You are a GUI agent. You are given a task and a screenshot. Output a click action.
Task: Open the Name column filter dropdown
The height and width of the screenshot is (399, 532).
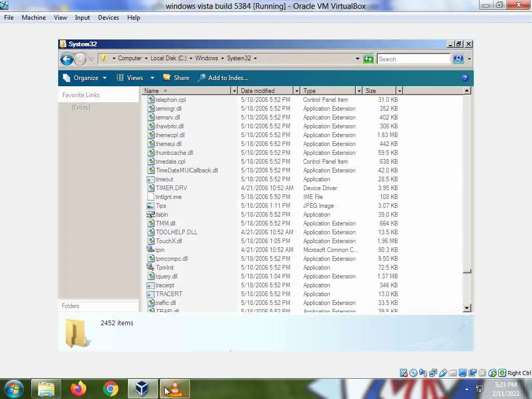(x=234, y=90)
